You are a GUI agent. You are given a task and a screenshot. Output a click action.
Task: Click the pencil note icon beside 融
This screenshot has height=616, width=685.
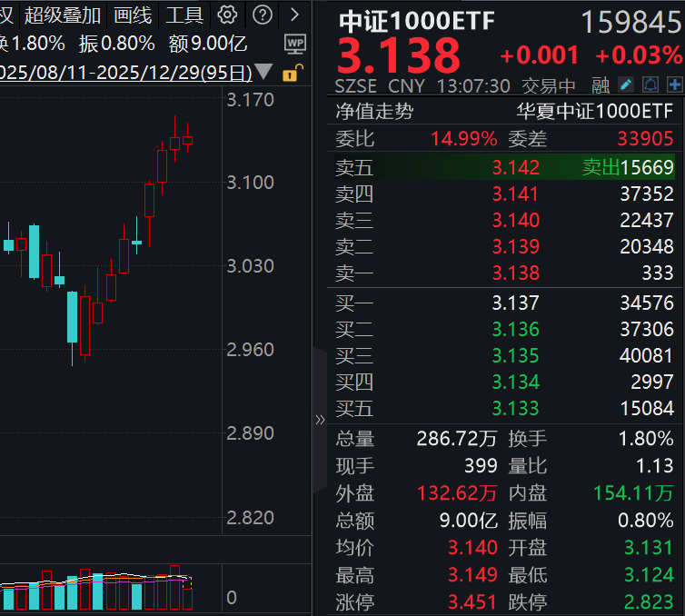(626, 85)
